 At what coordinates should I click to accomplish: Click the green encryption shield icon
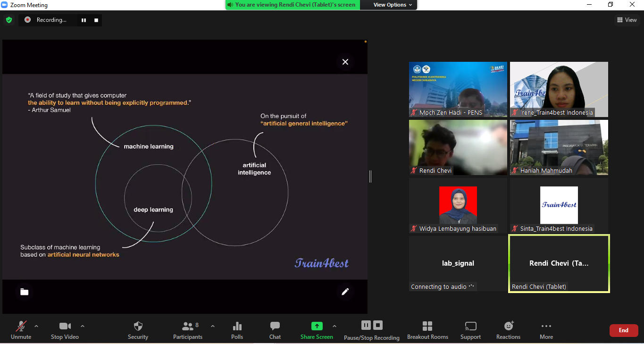(9, 20)
